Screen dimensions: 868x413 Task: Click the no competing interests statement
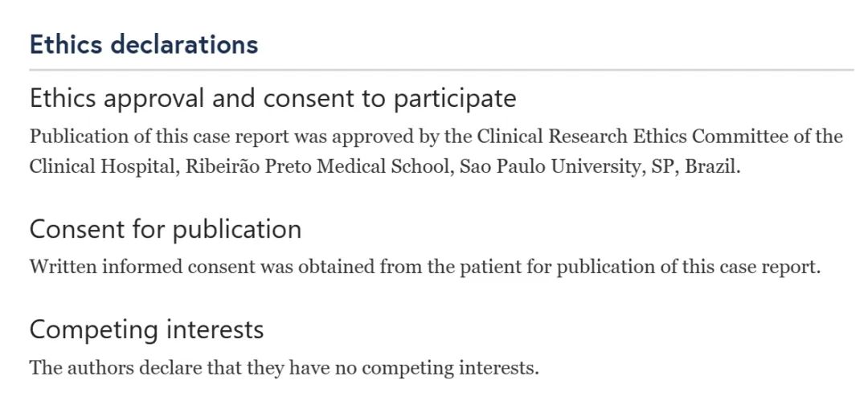[284, 367]
